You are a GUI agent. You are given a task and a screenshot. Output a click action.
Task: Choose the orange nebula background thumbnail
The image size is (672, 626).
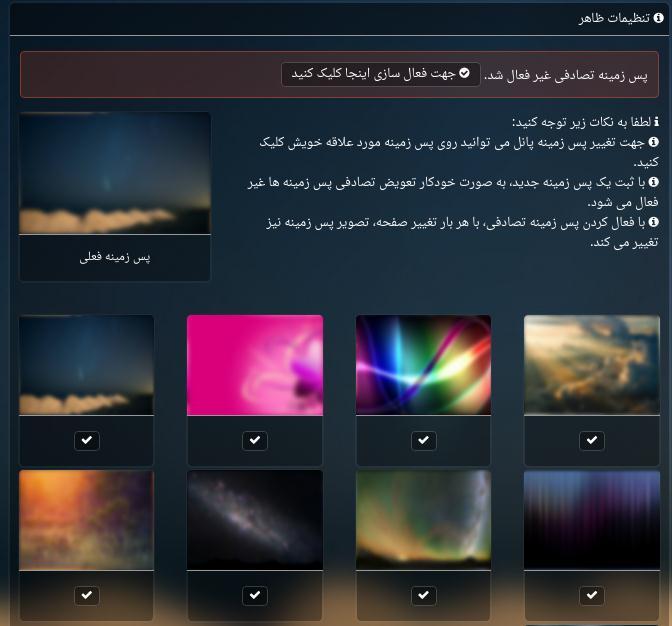[x=87, y=519]
